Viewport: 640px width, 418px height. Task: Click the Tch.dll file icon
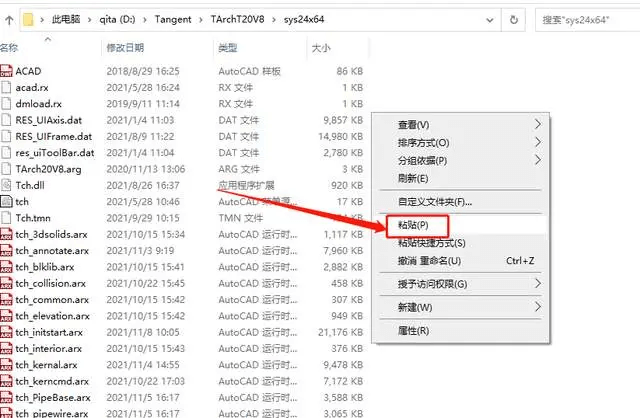(x=6, y=185)
